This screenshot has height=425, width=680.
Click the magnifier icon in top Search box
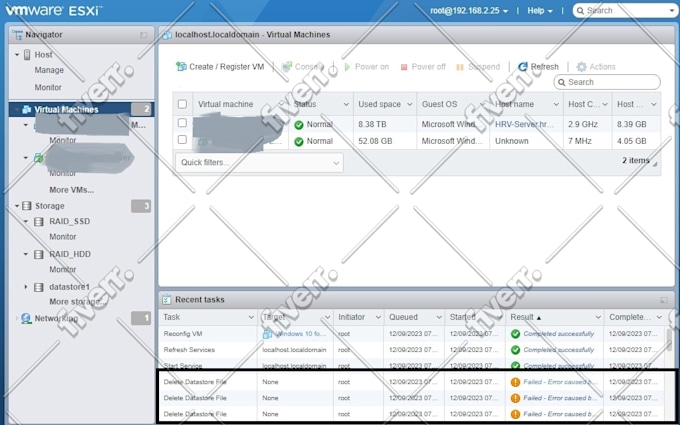[x=582, y=10]
